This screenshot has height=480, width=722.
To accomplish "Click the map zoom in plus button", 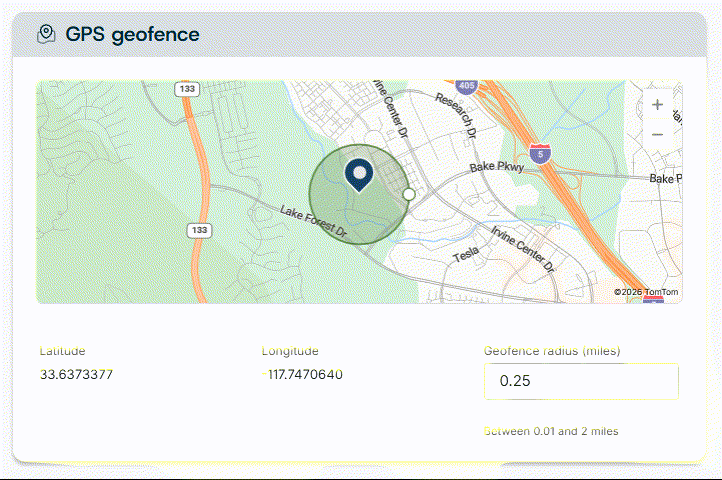I will click(x=657, y=105).
